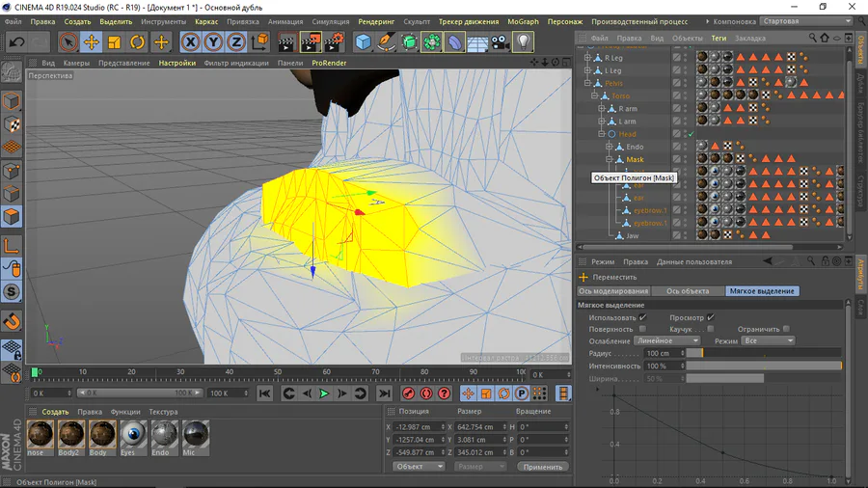Click the Texture mode checker cube icon
Screen dimensions: 868x488
click(x=12, y=124)
